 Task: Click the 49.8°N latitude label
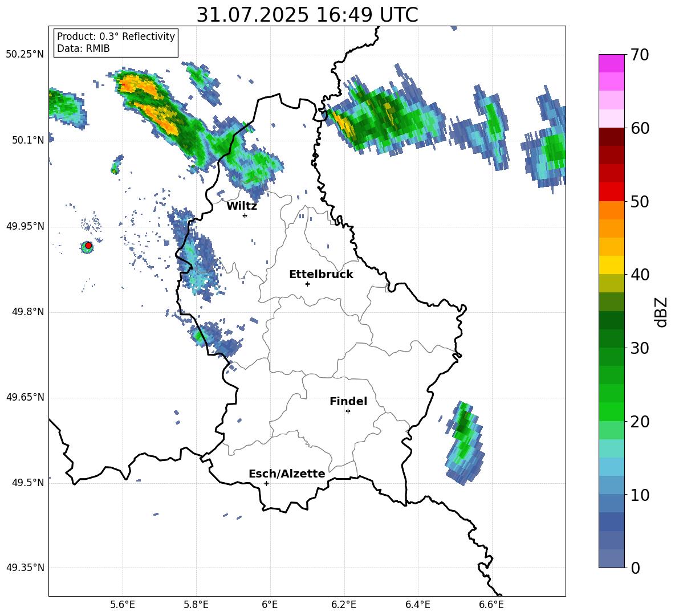28,312
